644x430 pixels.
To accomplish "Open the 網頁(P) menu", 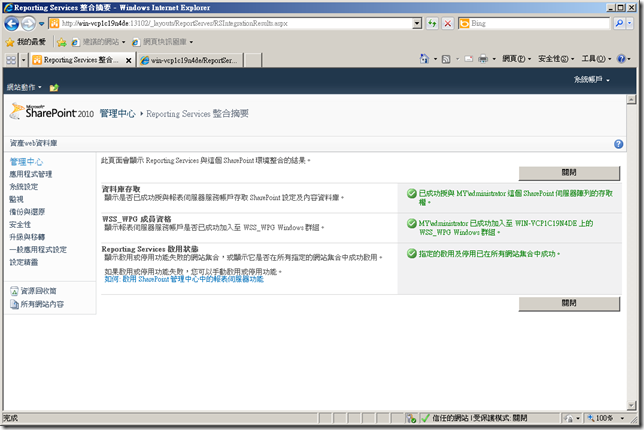I will (516, 59).
